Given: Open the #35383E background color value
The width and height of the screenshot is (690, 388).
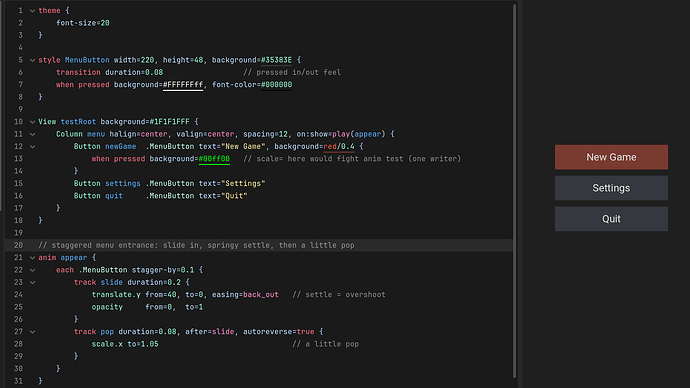Looking at the screenshot, I should (276, 60).
